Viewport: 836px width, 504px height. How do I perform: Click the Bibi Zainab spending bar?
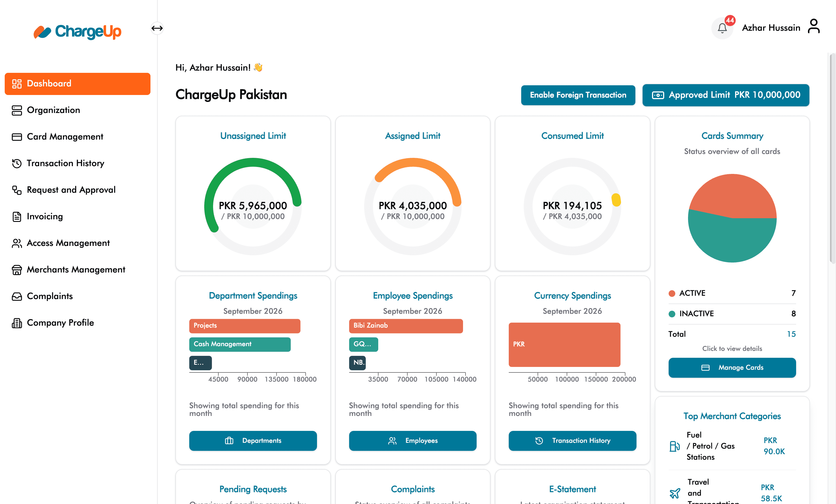click(406, 326)
